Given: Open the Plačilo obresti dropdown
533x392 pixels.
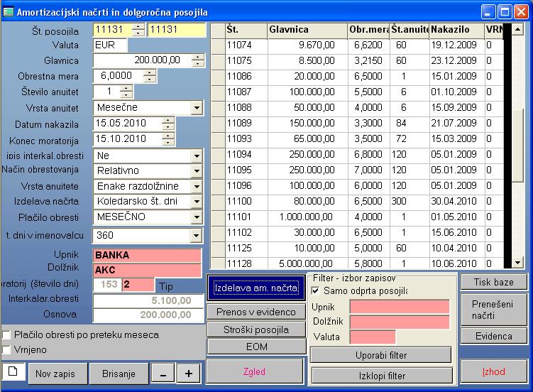Looking at the screenshot, I should click(197, 217).
